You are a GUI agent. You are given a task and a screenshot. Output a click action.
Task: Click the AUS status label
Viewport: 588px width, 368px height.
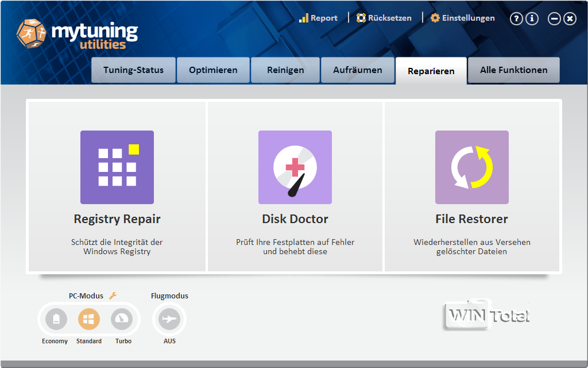pos(169,341)
